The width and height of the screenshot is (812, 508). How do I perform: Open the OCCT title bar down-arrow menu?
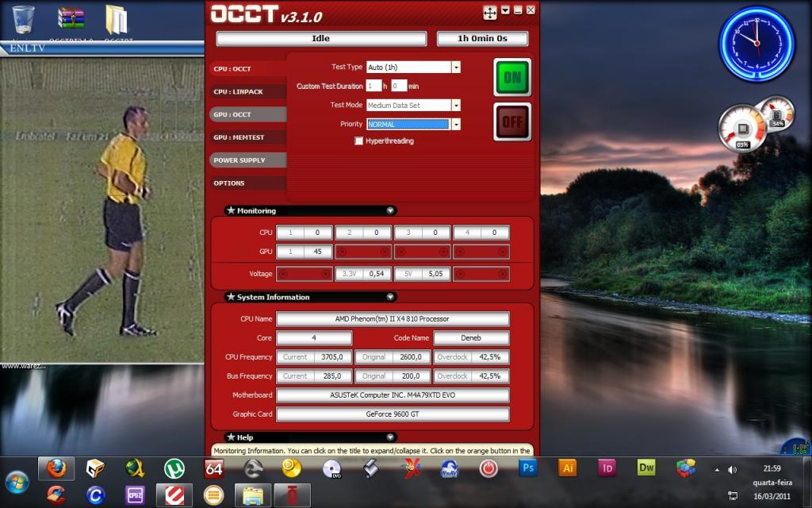tap(505, 10)
